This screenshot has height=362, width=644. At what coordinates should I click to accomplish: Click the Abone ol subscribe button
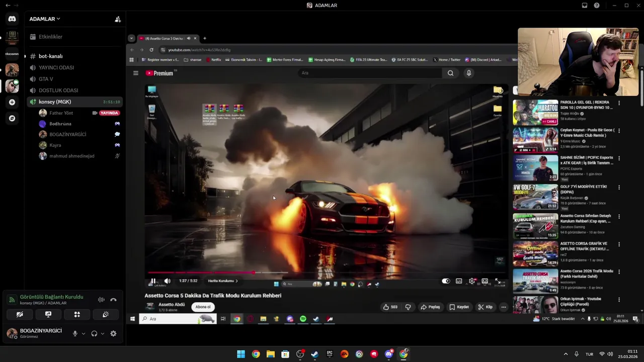click(203, 307)
